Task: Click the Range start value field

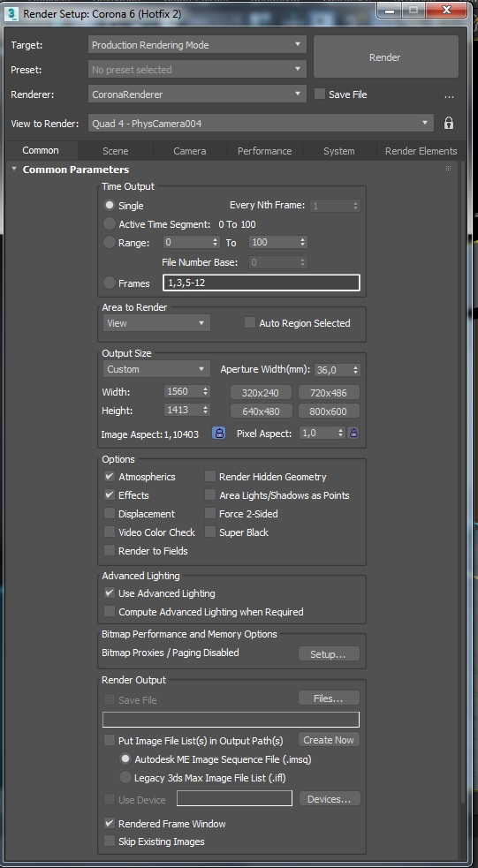Action: click(186, 242)
